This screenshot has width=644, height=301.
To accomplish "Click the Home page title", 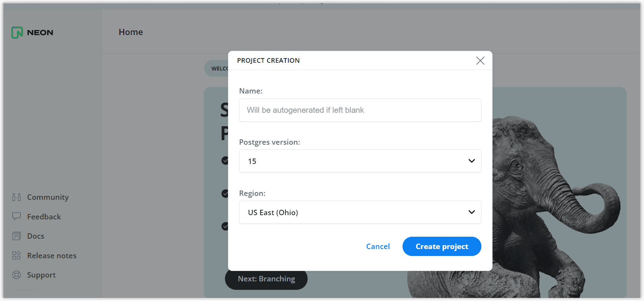I will [131, 32].
